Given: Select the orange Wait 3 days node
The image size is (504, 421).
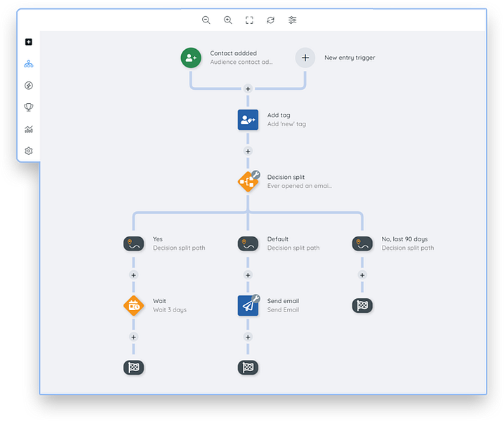Looking at the screenshot, I should 133,306.
